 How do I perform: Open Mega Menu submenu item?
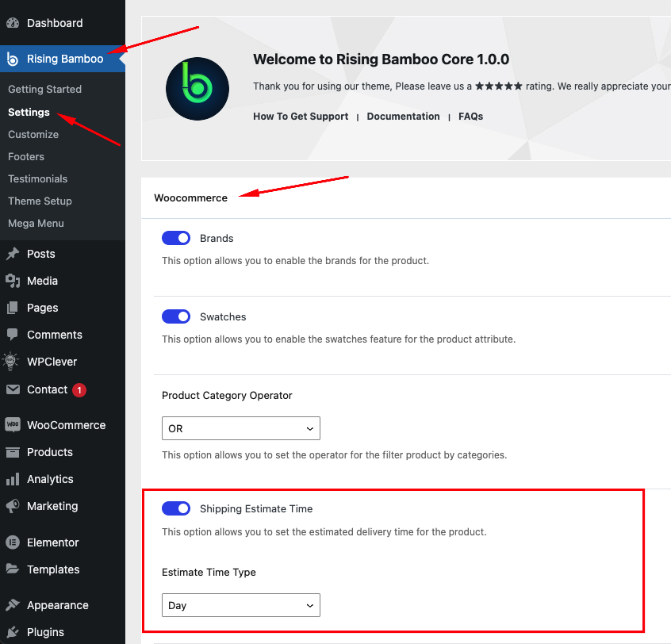[x=36, y=224]
